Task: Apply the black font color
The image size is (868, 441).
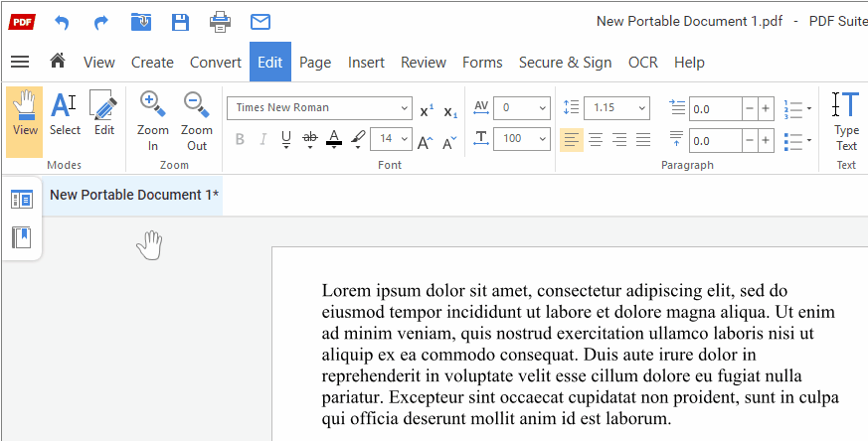Action: pyautogui.click(x=334, y=138)
